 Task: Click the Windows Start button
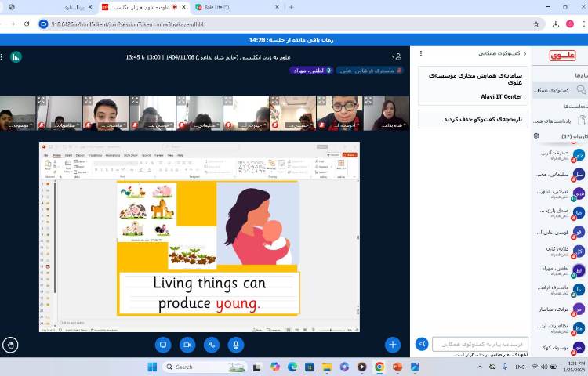[x=152, y=367]
